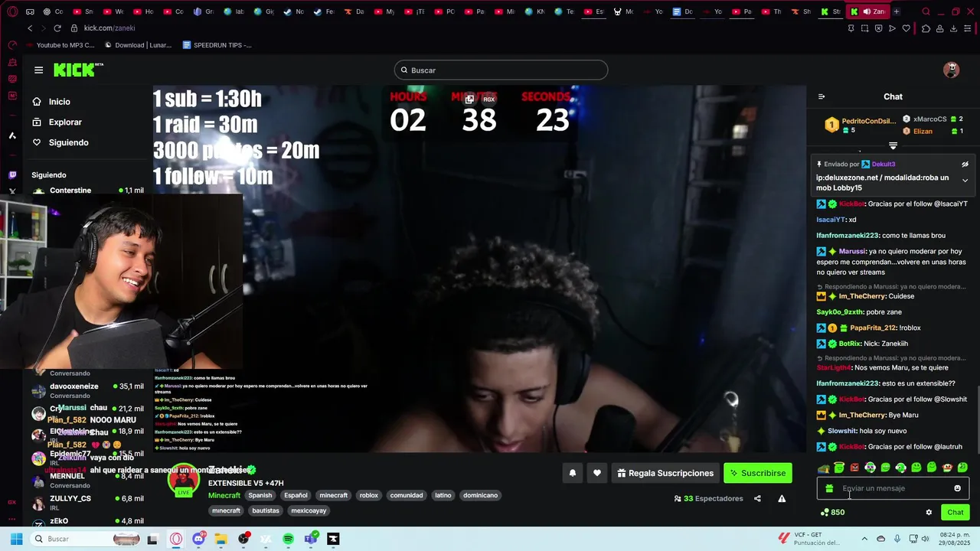Select the Español tag
The image size is (980, 551).
point(296,495)
